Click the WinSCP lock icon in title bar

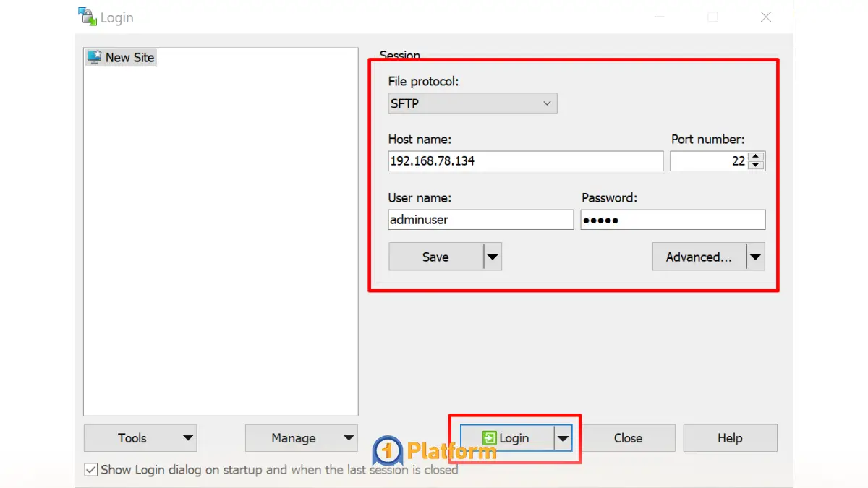coord(87,17)
